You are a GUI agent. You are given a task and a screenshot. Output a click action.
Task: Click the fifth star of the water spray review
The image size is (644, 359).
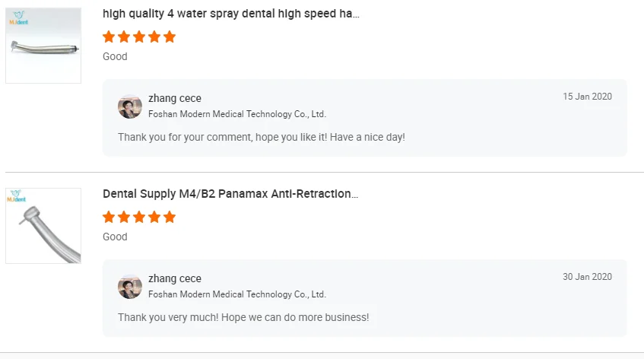pyautogui.click(x=170, y=37)
